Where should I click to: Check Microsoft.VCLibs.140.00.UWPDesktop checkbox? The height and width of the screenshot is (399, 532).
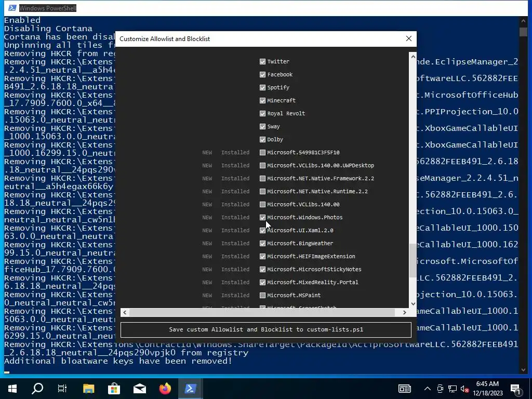[262, 165]
